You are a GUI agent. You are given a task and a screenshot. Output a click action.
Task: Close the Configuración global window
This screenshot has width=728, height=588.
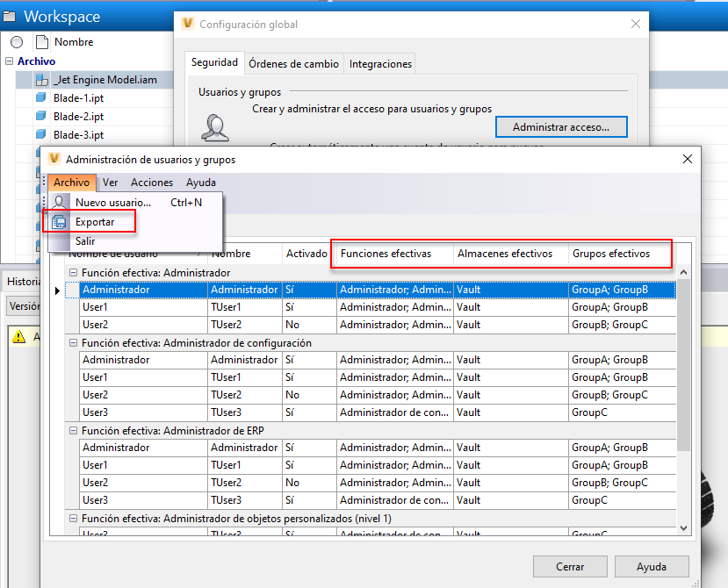coord(636,24)
